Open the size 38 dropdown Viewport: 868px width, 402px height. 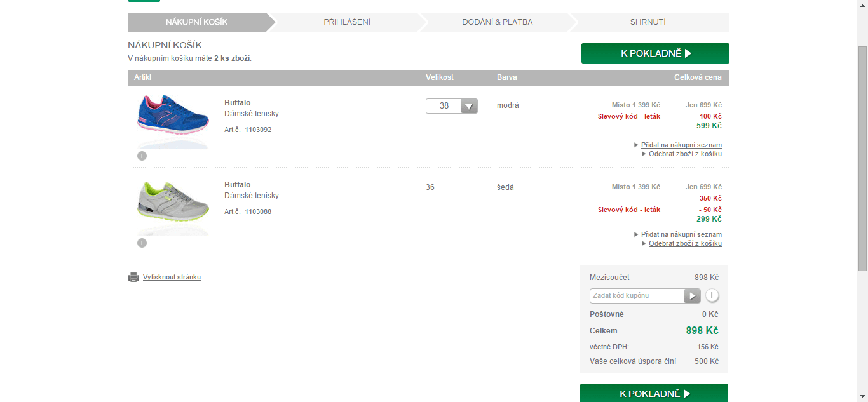[452, 106]
